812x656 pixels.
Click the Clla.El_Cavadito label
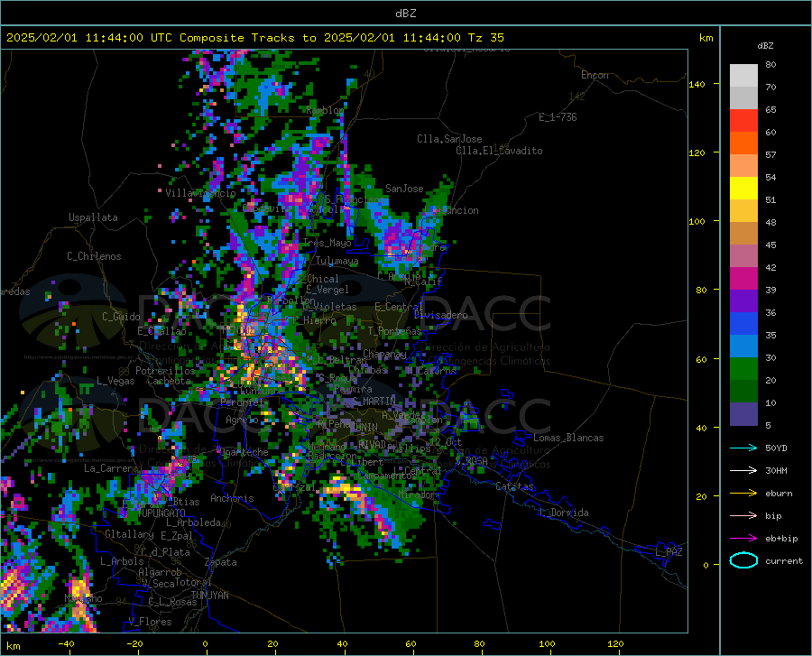coord(499,151)
